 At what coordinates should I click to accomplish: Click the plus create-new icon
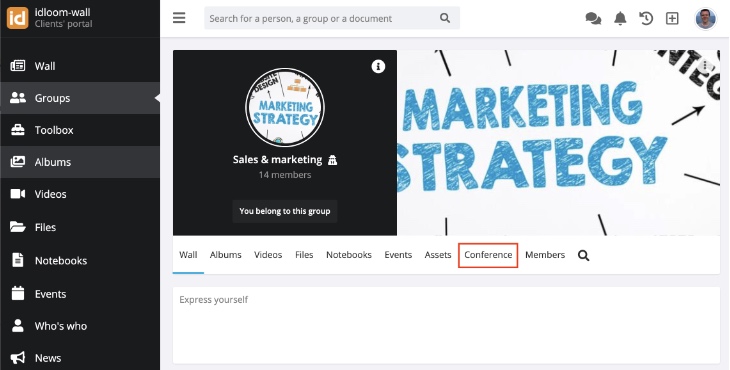(672, 19)
